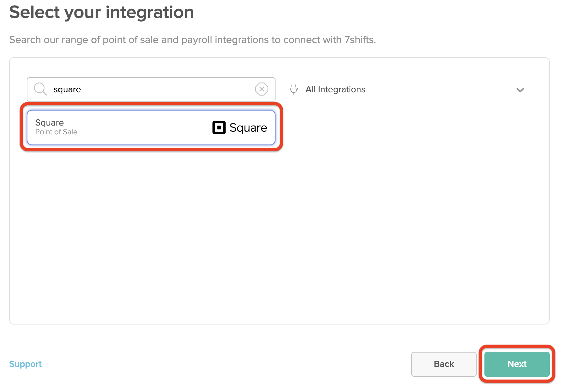Expand filter list using the chevron arrow
This screenshot has height=392, width=568.
(x=520, y=90)
